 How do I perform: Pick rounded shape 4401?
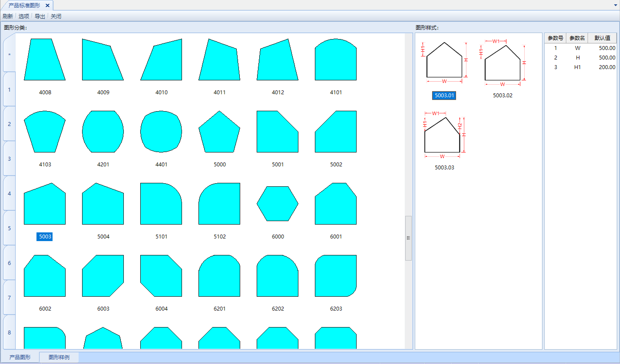[161, 131]
